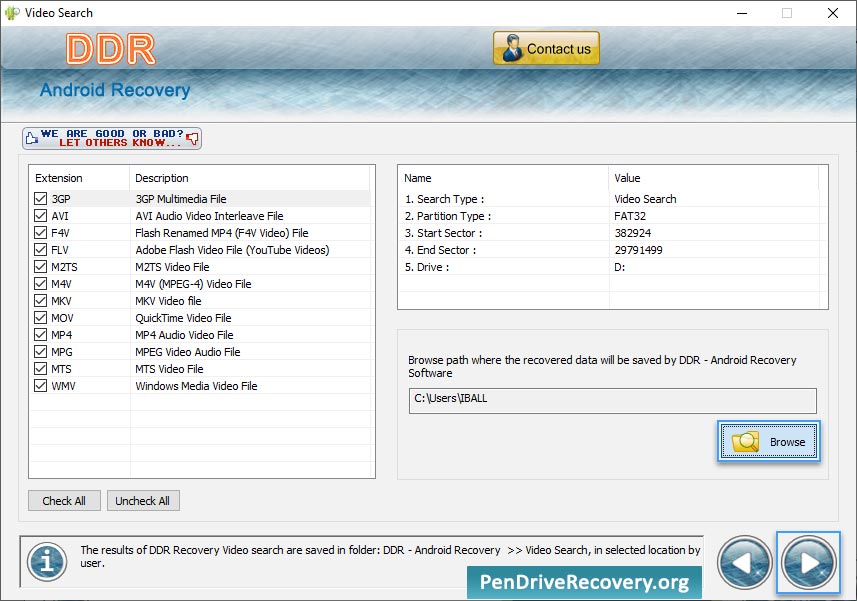Select "MP4 Audio Video File" description
Viewport: 857px width, 601px height.
pos(184,334)
